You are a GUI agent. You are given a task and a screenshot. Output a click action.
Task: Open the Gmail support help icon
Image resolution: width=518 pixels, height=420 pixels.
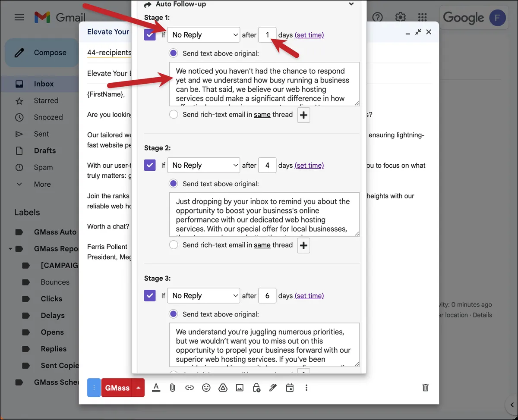(x=378, y=17)
